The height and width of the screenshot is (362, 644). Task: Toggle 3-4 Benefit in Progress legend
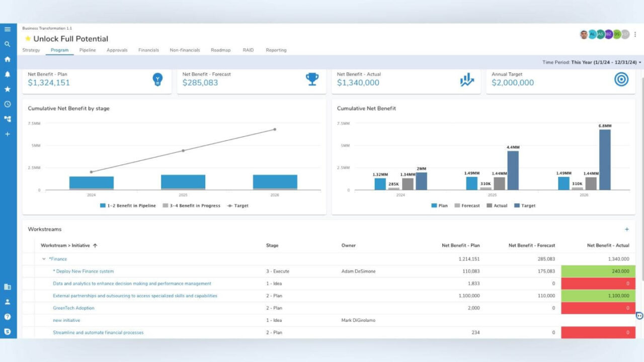tap(191, 206)
